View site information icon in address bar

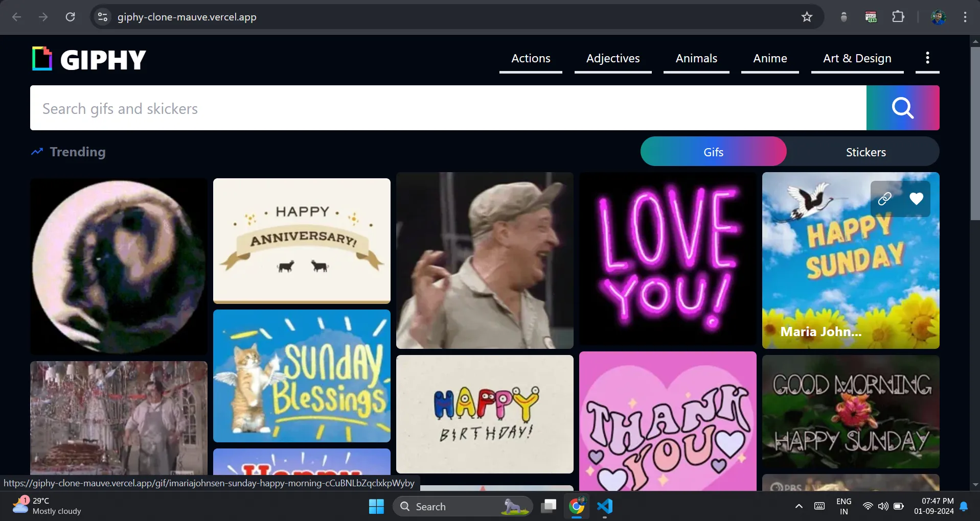103,17
